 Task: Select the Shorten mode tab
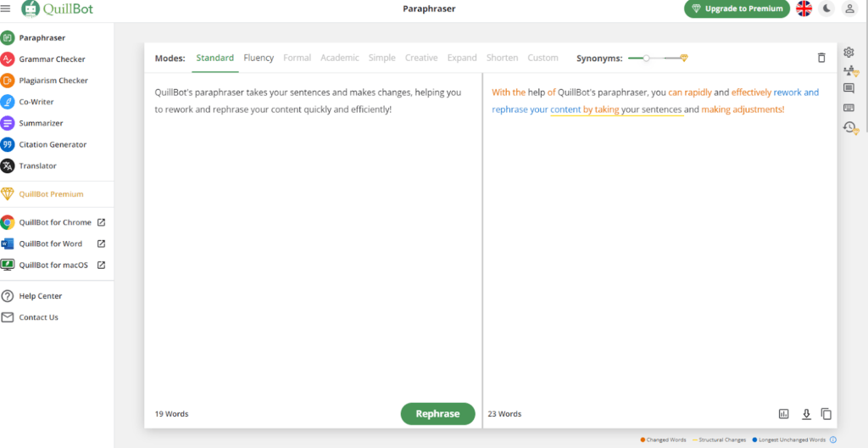502,58
